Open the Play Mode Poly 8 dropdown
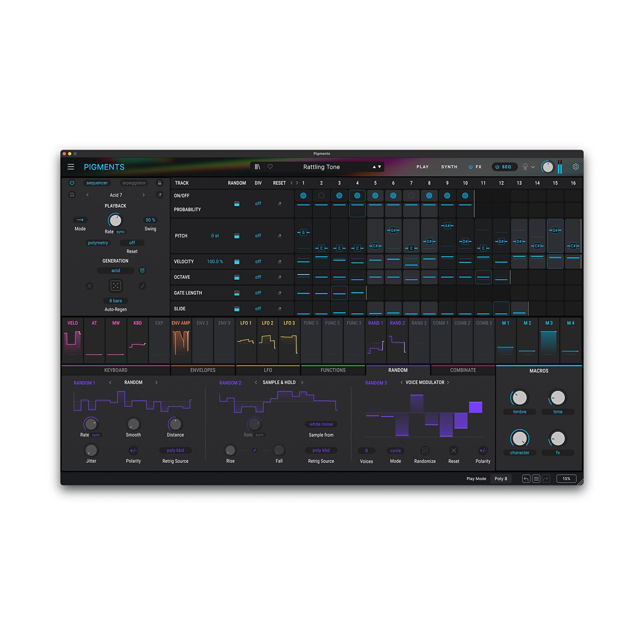This screenshot has width=644, height=644. pos(500,479)
